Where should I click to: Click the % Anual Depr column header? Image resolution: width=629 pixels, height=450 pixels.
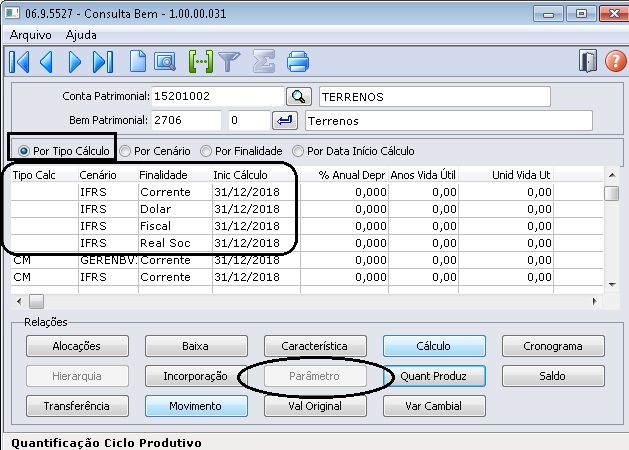click(x=345, y=175)
